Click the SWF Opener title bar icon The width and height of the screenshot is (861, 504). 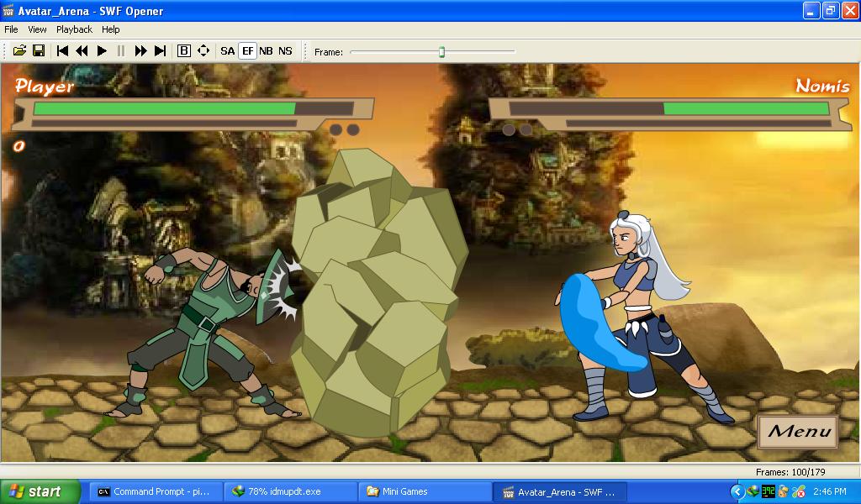coord(8,10)
